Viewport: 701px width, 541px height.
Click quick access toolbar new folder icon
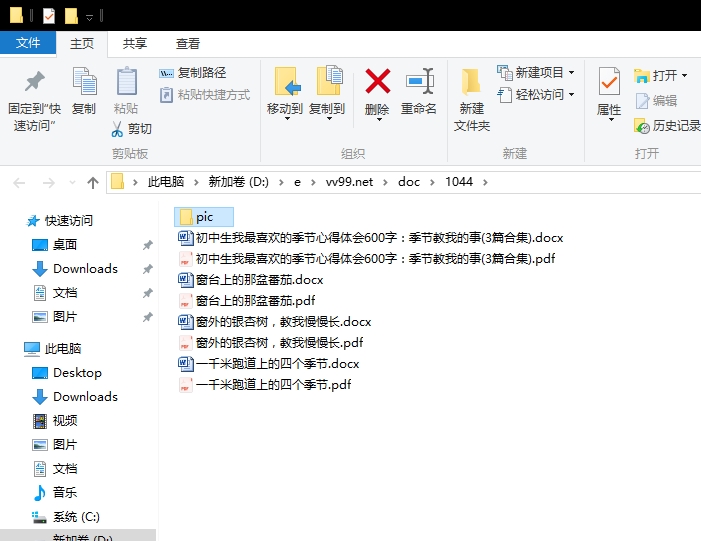pyautogui.click(x=71, y=16)
